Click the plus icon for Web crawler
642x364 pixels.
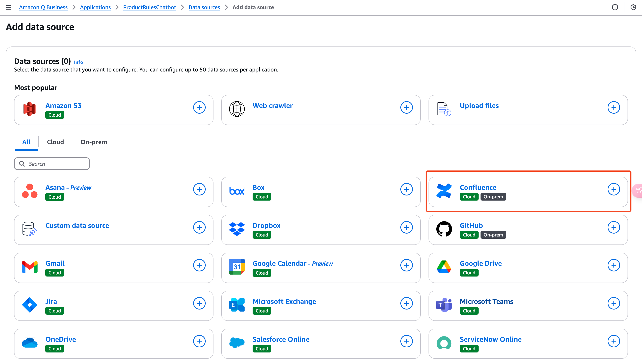tap(406, 107)
